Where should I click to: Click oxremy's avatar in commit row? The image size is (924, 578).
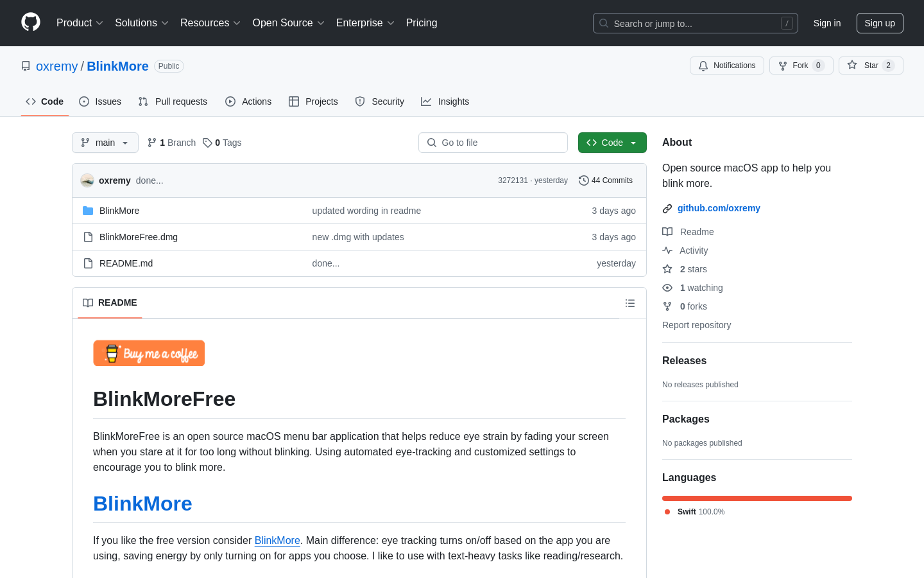[x=87, y=180]
